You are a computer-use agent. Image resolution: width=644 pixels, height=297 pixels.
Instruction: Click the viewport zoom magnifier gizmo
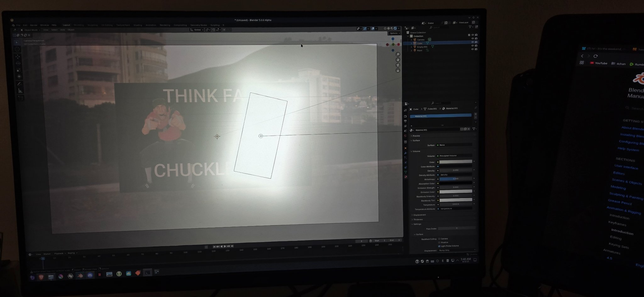coord(398,55)
